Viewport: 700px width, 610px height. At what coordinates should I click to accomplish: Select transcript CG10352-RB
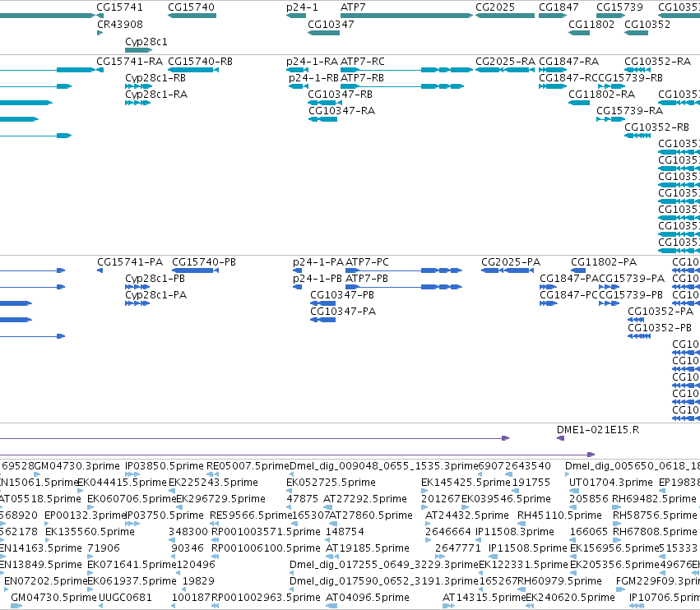(x=637, y=136)
